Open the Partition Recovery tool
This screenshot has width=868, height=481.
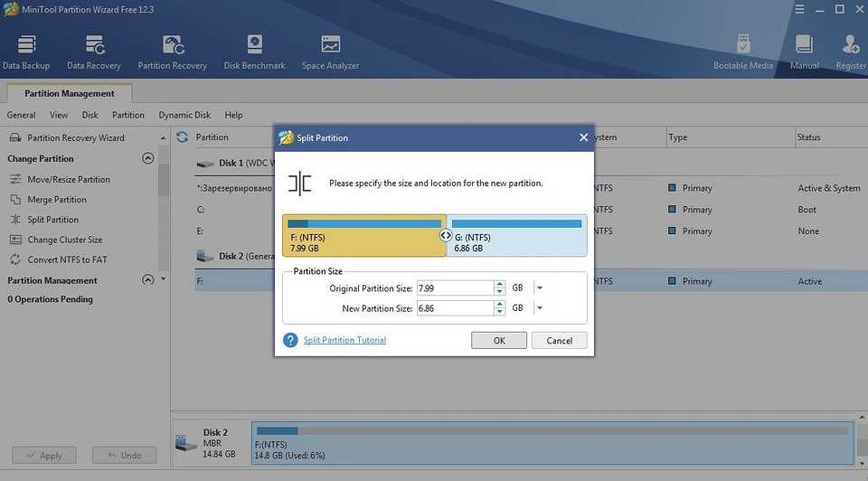coord(172,51)
